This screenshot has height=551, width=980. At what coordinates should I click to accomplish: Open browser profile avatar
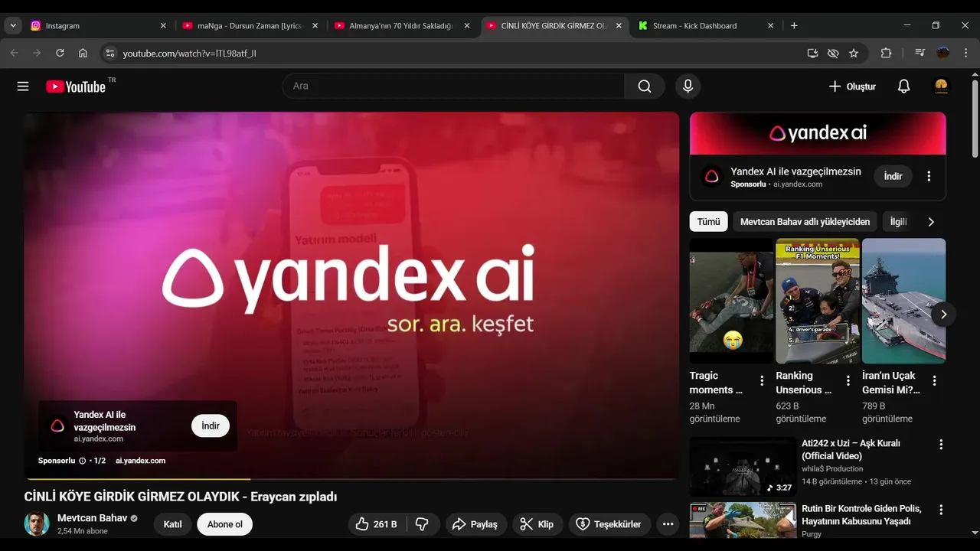click(943, 53)
